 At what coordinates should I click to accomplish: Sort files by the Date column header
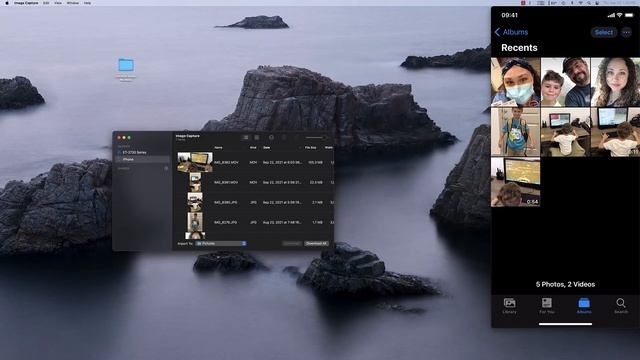click(x=267, y=147)
